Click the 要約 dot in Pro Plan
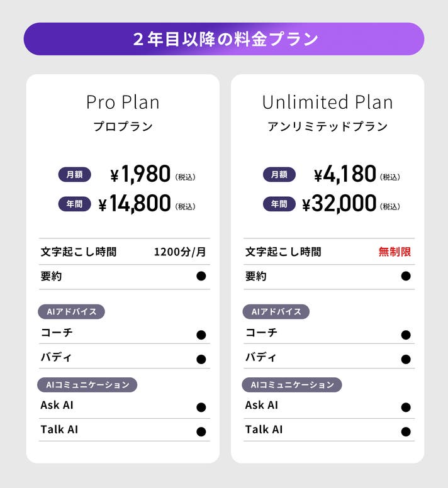 pos(201,276)
